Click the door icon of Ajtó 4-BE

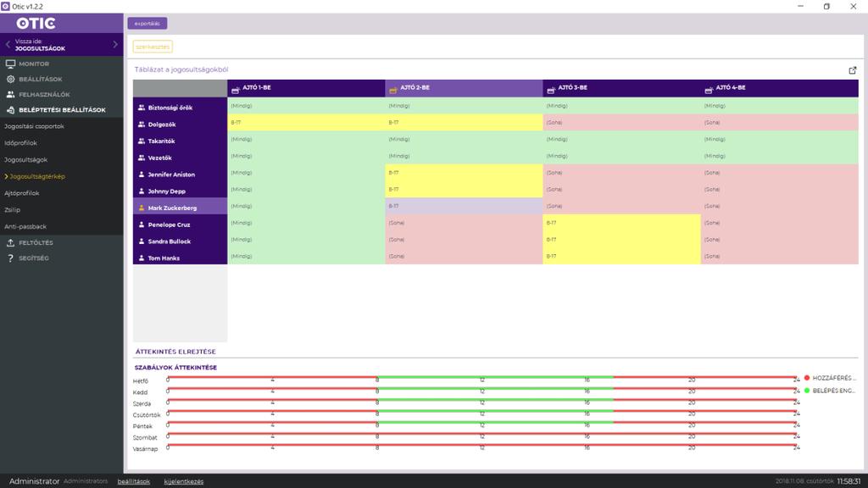(x=709, y=88)
